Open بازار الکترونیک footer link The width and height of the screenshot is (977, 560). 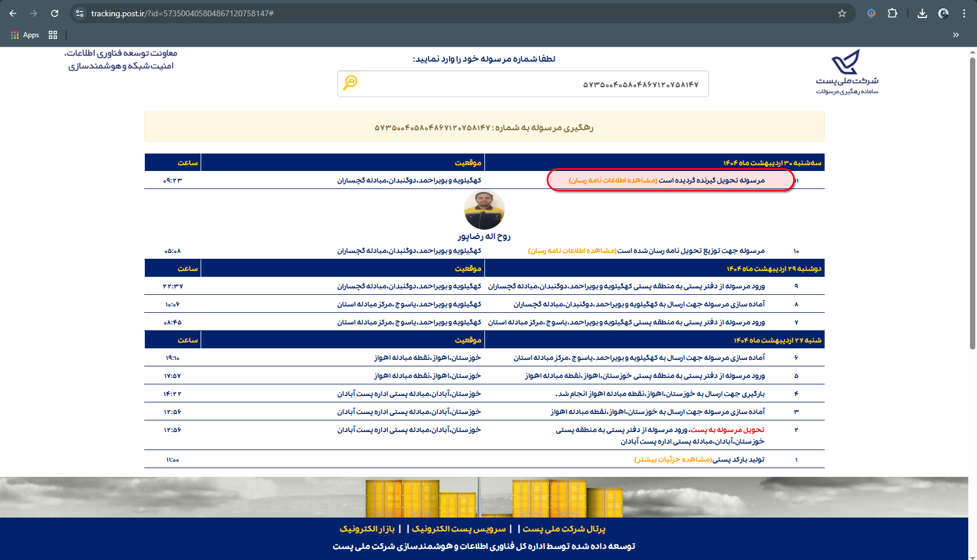click(x=368, y=529)
